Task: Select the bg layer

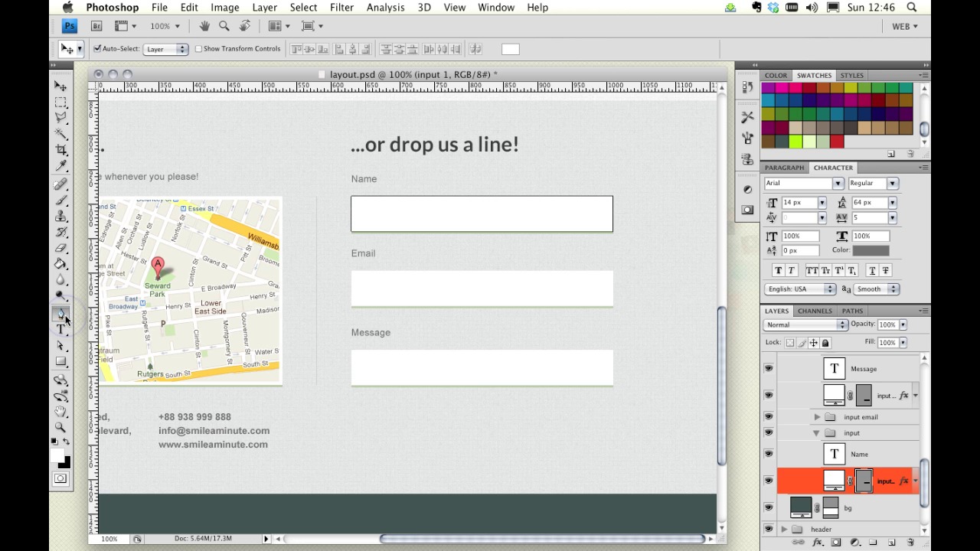Action: pyautogui.click(x=848, y=508)
